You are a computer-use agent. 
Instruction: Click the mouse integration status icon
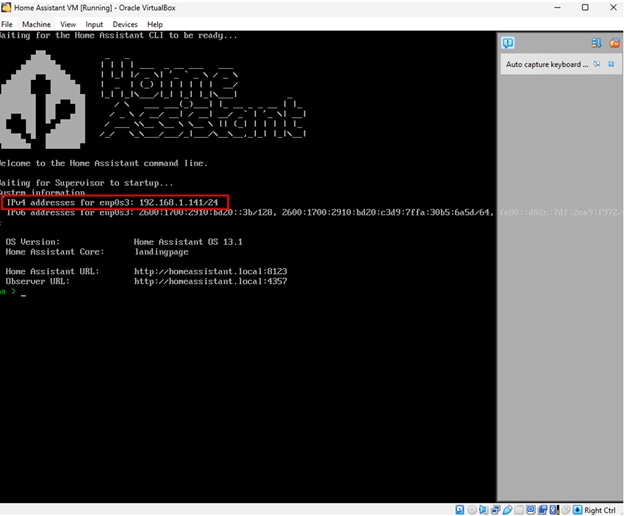(x=566, y=510)
